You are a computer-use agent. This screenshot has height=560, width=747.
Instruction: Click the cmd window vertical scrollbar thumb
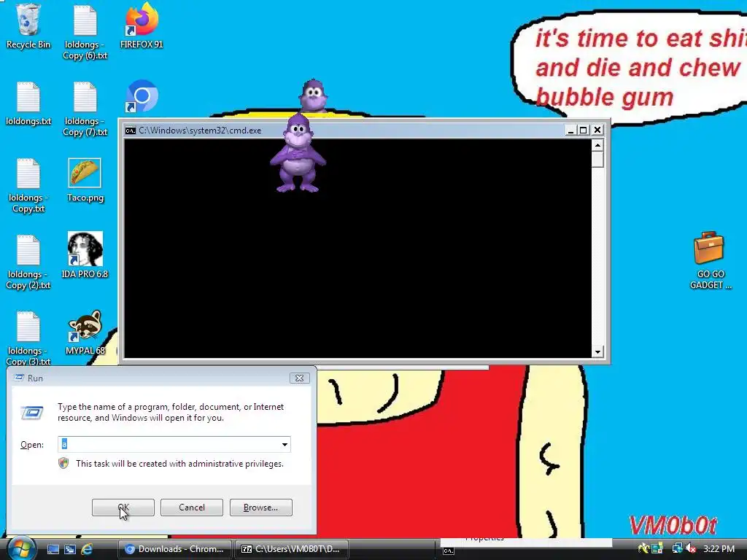pos(597,160)
